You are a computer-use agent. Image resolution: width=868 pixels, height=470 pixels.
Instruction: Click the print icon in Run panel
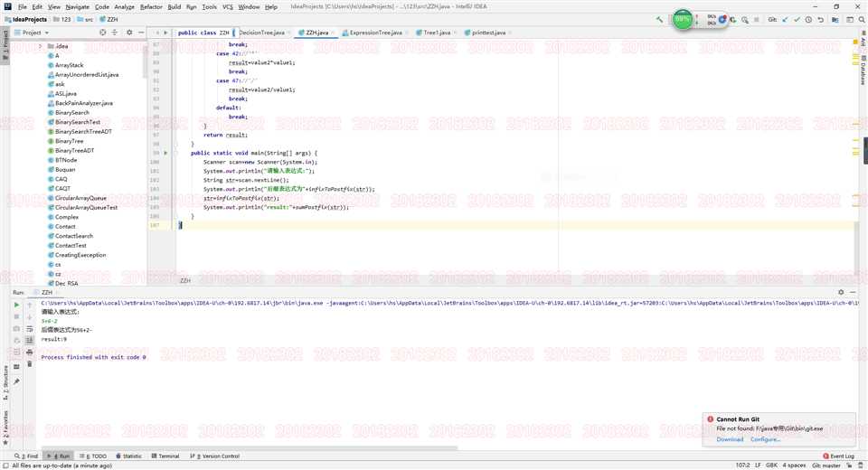pyautogui.click(x=29, y=352)
